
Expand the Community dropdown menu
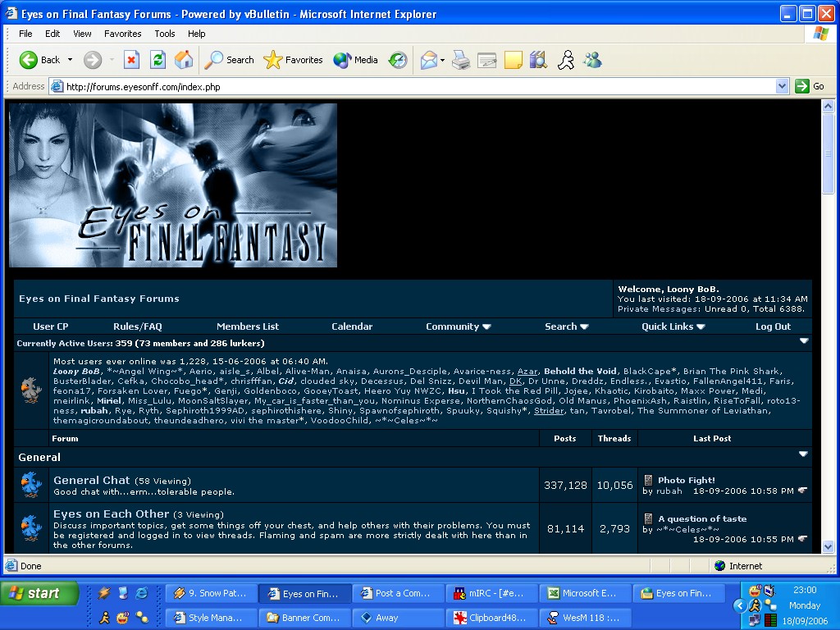click(x=458, y=326)
